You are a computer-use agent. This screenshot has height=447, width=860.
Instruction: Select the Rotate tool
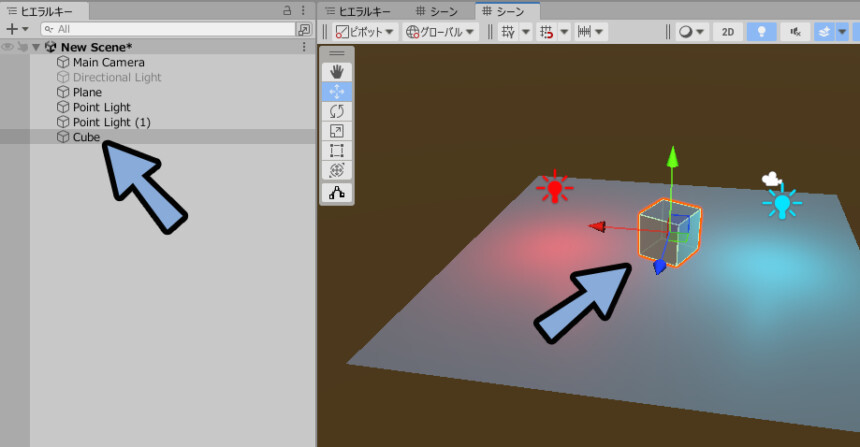(x=337, y=111)
